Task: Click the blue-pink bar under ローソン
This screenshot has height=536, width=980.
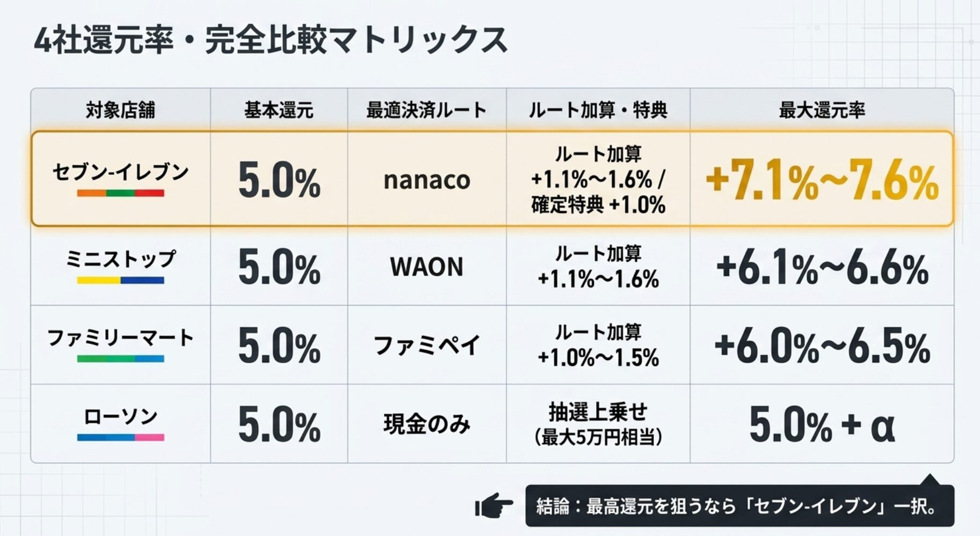Action: pyautogui.click(x=120, y=438)
